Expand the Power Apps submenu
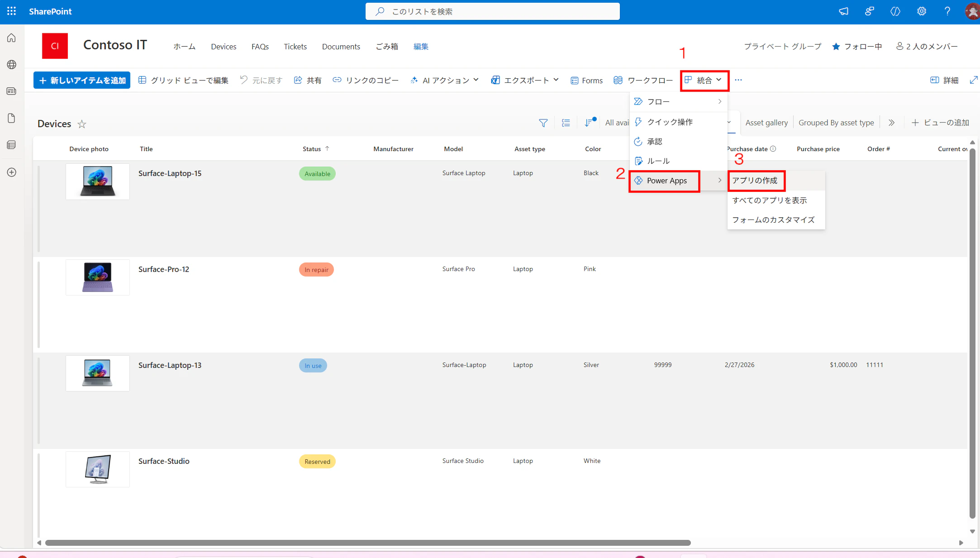Image resolution: width=980 pixels, height=558 pixels. [679, 181]
